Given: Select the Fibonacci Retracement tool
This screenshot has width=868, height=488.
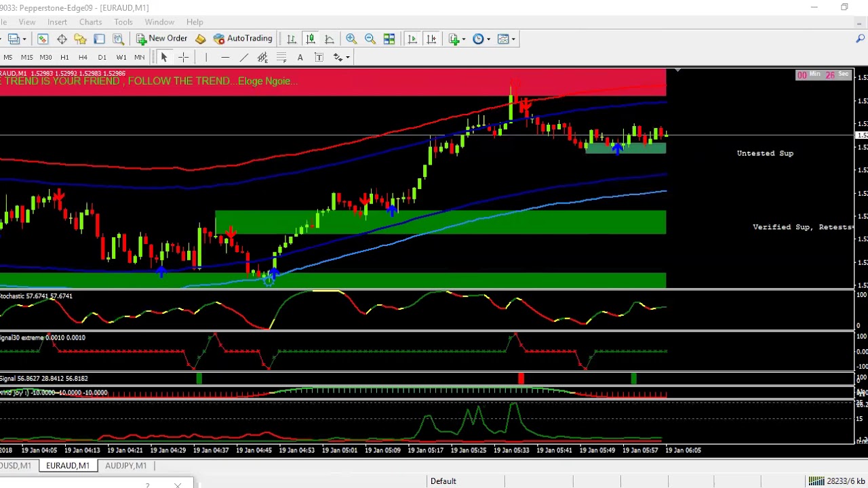Looking at the screenshot, I should point(281,58).
